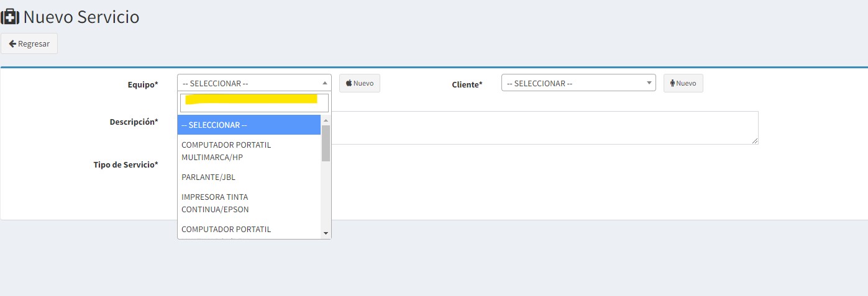
Task: Click the resize grip of the Descripción textarea
Action: 755,141
